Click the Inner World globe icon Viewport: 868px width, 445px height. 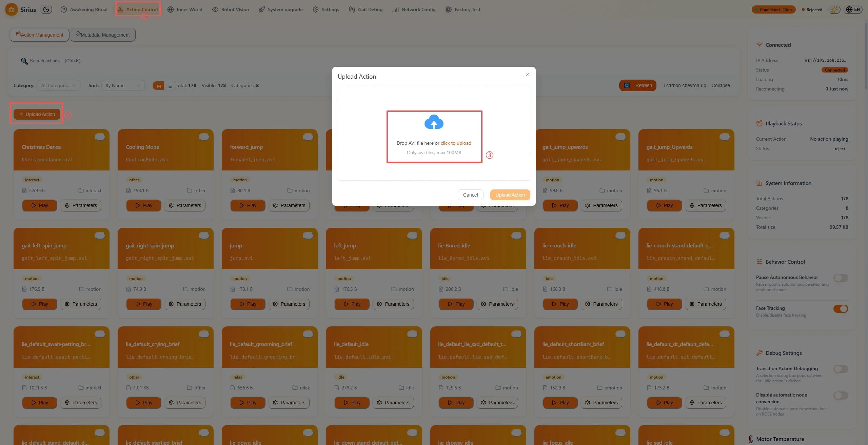coord(171,9)
